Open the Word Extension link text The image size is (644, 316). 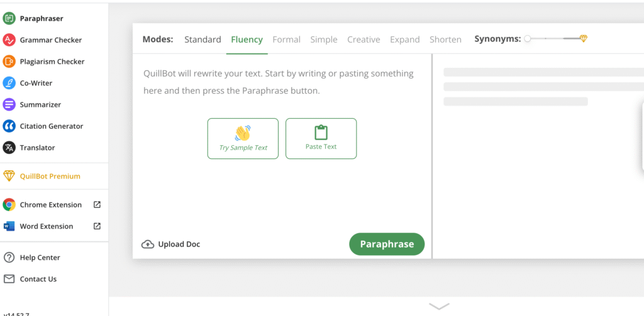(x=47, y=226)
